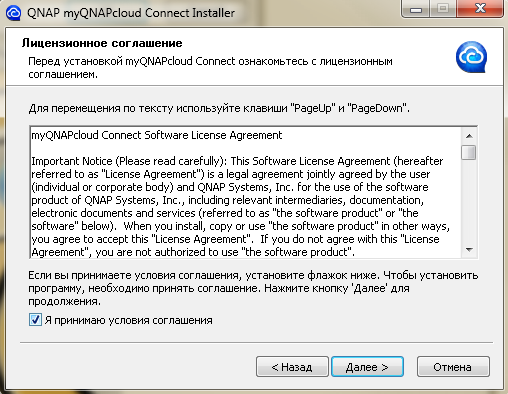Click the PageUp/PageDown instruction text
Screen dimensions: 508x394
219,108
